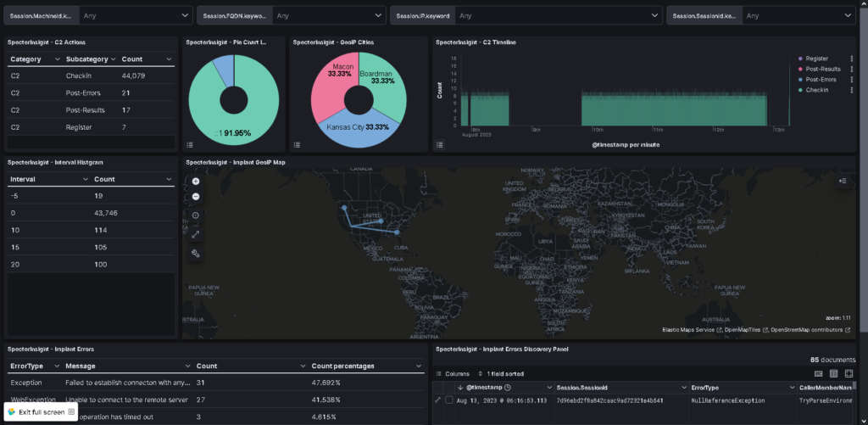Click the Post-Results legend color dot
Screen dimensions: 868x425
[800, 70]
